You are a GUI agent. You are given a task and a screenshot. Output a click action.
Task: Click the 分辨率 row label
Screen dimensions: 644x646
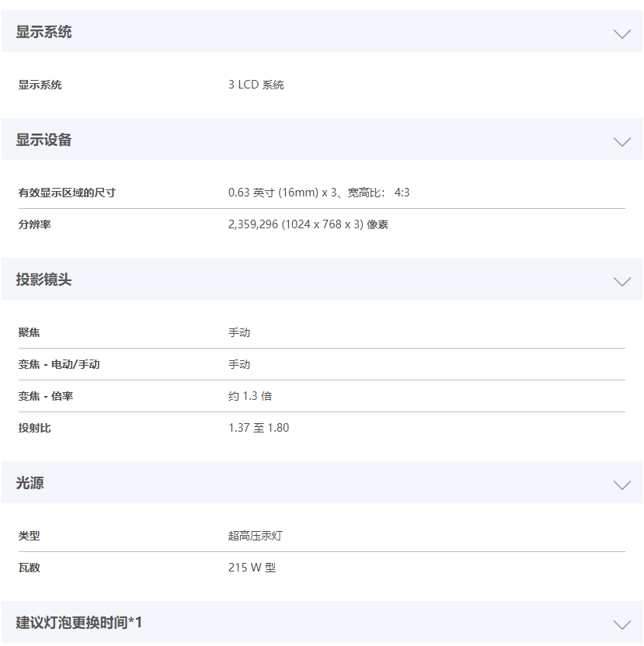[x=35, y=224]
